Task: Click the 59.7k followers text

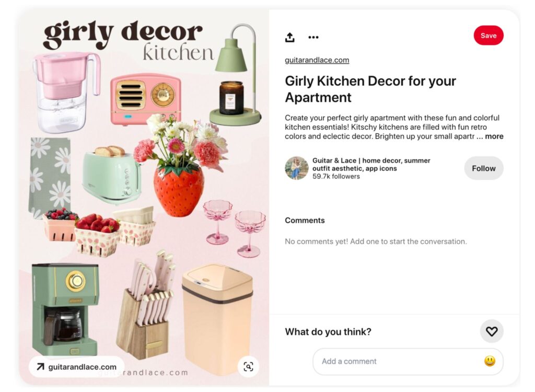Action: [x=336, y=177]
